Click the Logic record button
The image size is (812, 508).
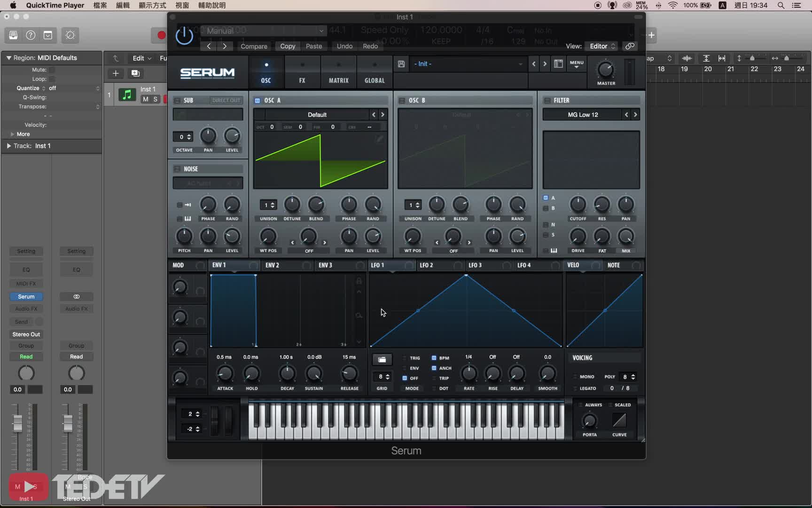click(x=161, y=35)
